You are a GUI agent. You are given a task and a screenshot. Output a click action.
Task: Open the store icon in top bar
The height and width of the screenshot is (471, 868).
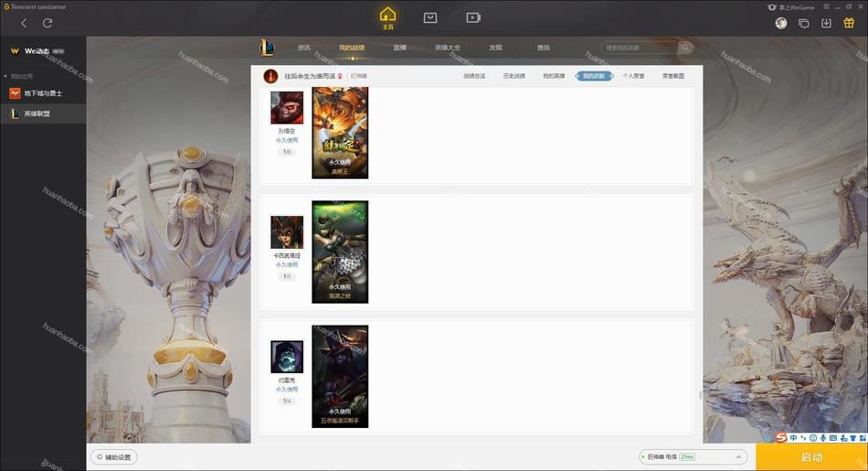tap(430, 17)
